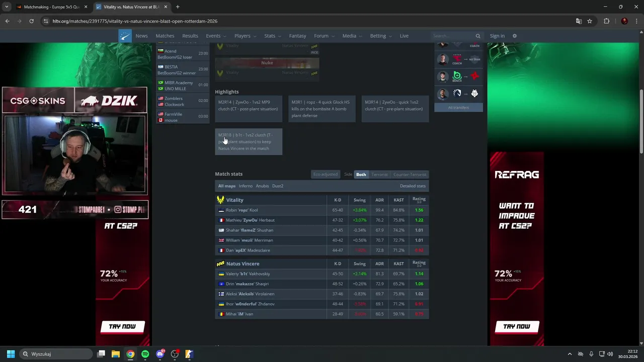Click the Sign in link
Screen dimensions: 644x362
pyautogui.click(x=497, y=36)
